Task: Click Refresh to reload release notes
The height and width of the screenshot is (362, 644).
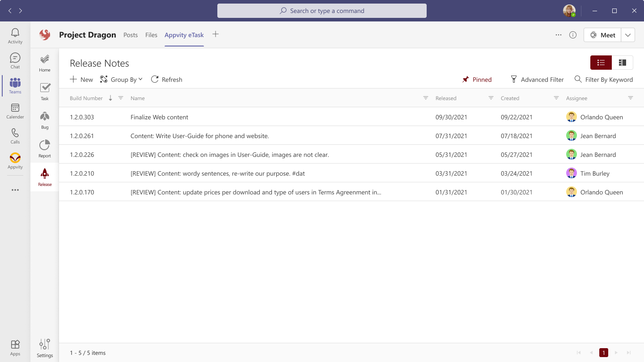Action: tap(166, 79)
